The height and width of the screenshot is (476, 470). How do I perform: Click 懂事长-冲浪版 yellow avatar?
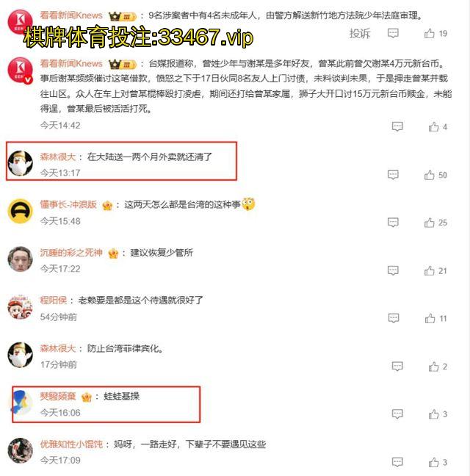20,211
